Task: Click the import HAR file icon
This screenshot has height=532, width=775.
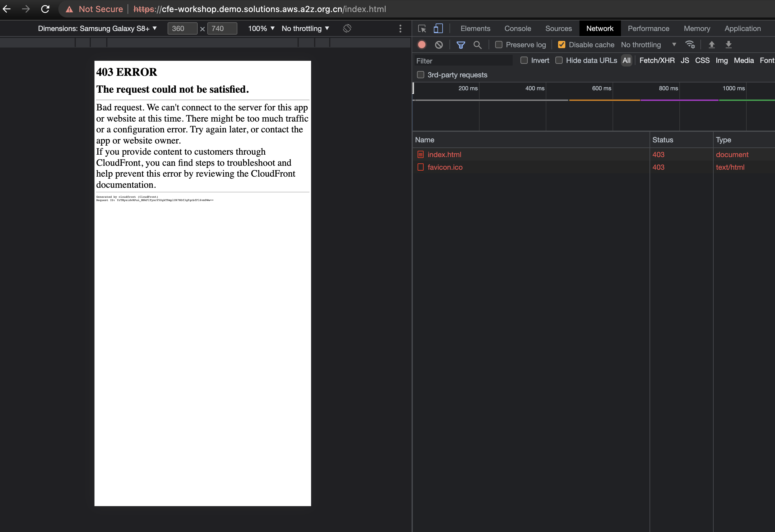Action: pyautogui.click(x=712, y=45)
